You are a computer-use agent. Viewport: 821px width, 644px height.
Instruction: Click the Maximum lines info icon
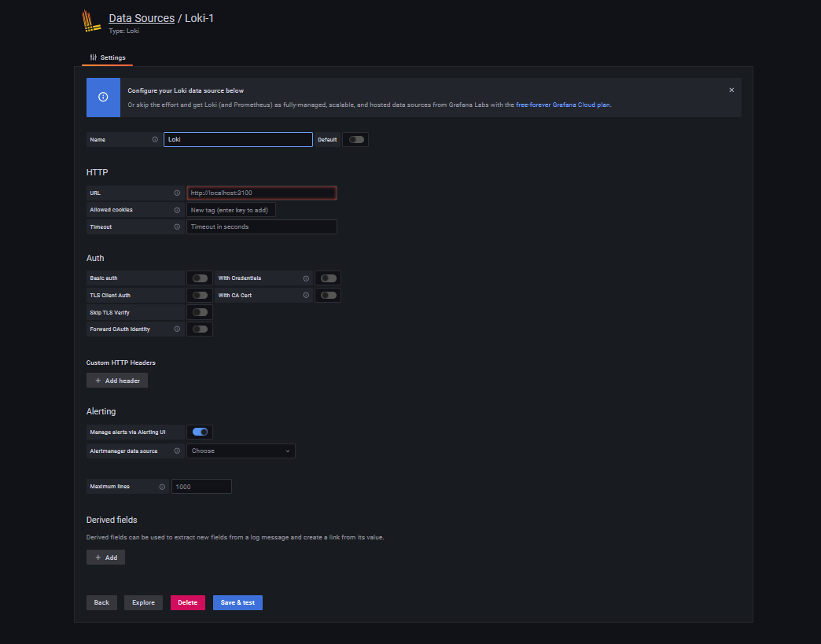point(162,487)
